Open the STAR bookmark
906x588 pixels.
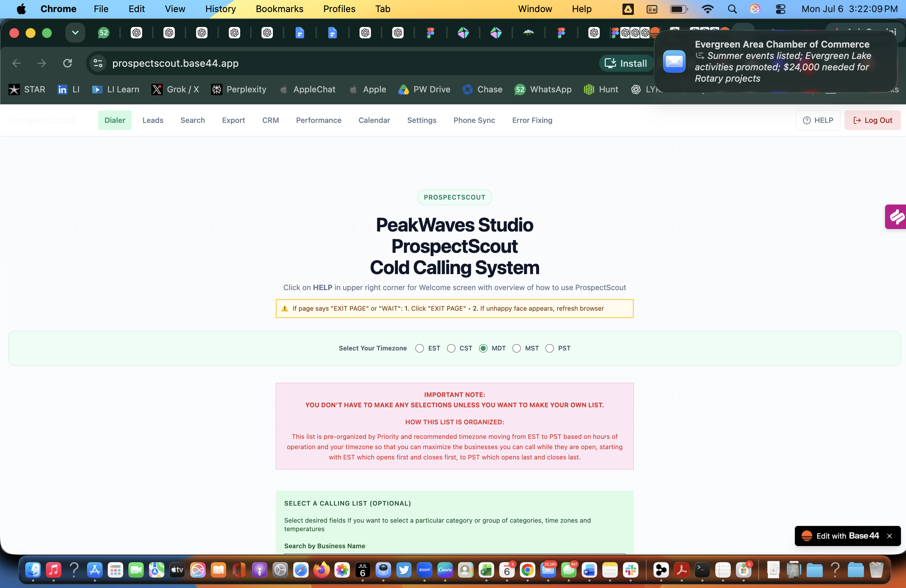[x=27, y=89]
